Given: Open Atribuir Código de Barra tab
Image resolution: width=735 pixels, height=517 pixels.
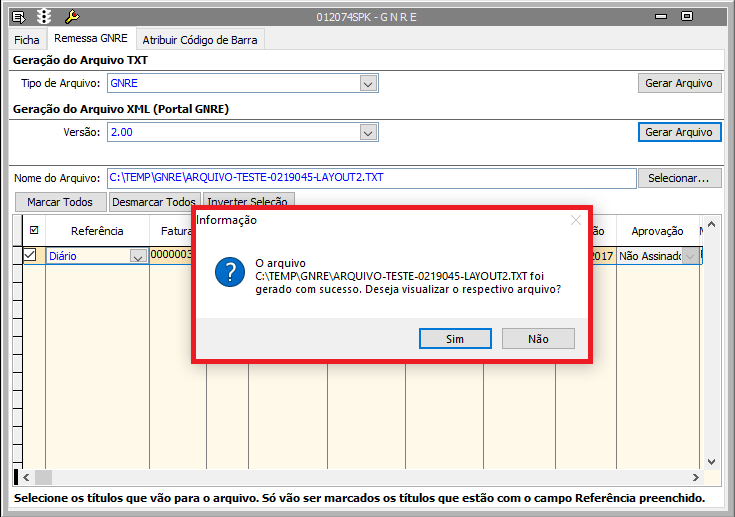Looking at the screenshot, I should coord(200,40).
